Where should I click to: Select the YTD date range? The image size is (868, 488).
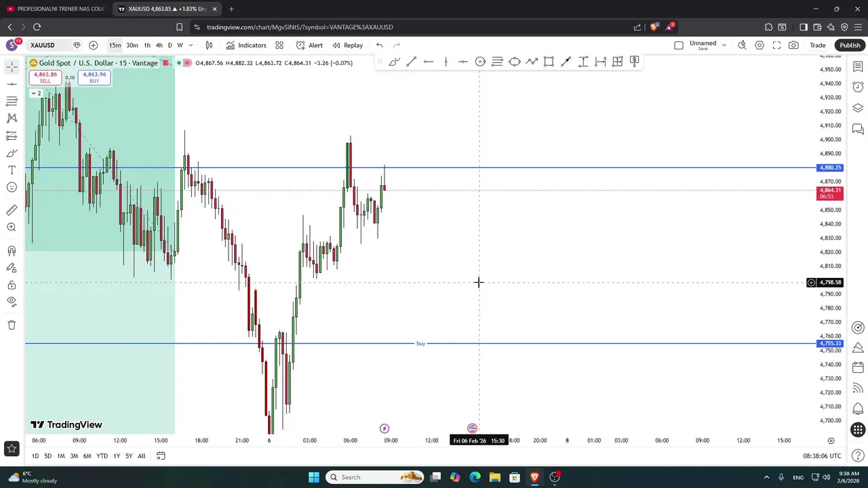pyautogui.click(x=102, y=456)
